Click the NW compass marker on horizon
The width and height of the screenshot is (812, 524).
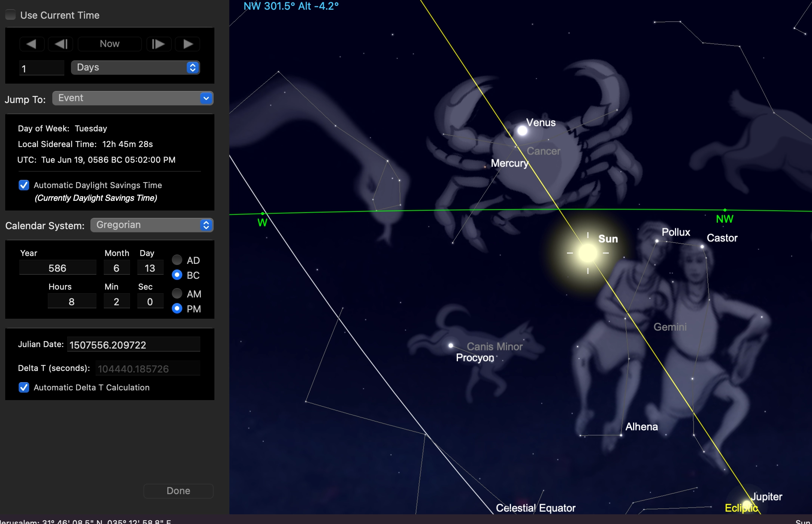725,219
